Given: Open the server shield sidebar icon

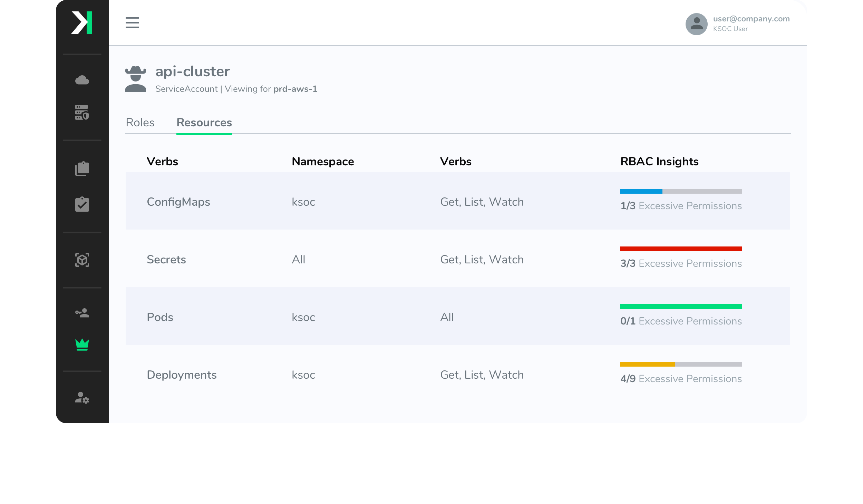Looking at the screenshot, I should pos(82,113).
